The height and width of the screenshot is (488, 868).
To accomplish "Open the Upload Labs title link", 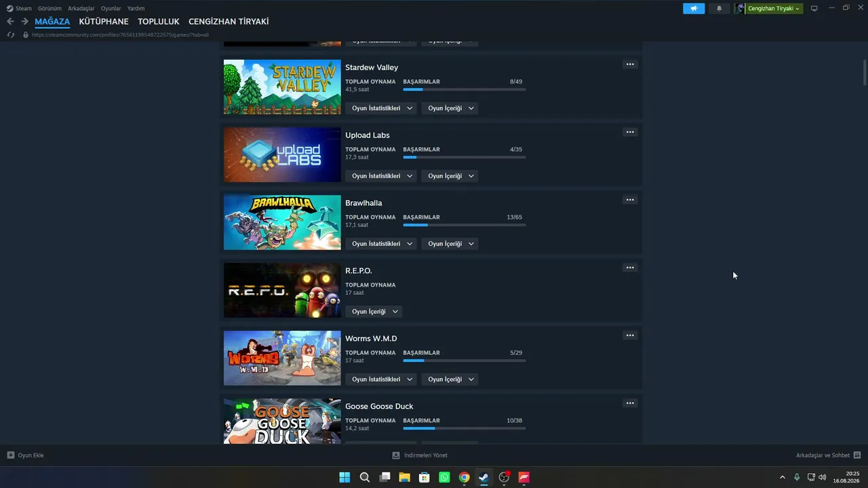I will tap(368, 136).
